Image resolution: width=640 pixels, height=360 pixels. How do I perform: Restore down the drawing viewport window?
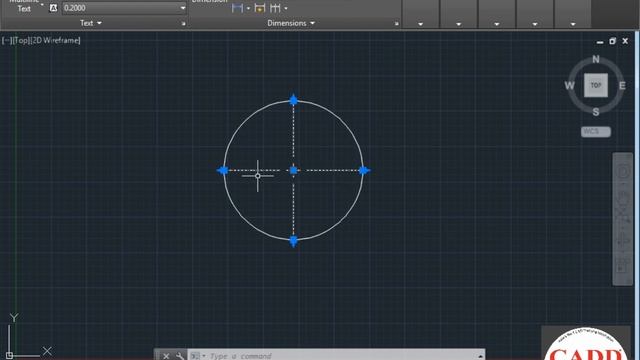[612, 41]
